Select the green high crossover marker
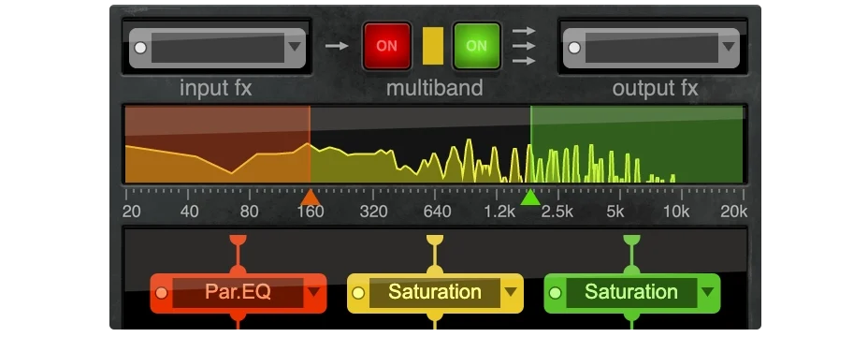868x337 pixels. coord(530,198)
